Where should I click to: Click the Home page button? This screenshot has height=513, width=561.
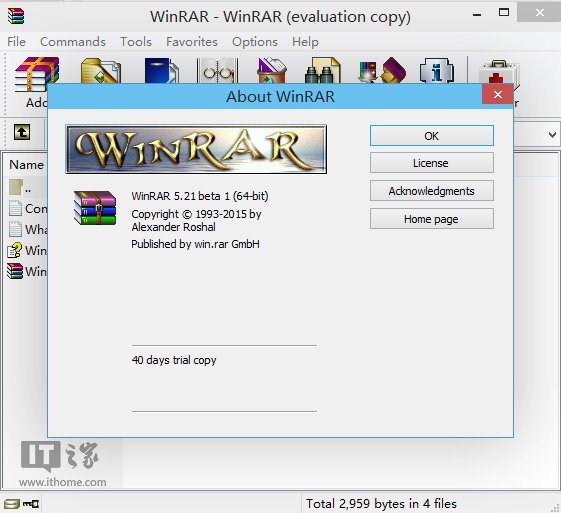432,219
